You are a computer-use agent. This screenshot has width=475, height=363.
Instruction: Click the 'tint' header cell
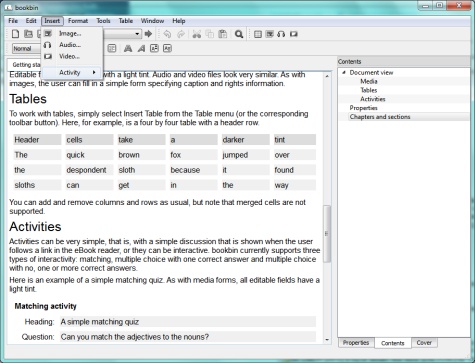tap(295, 140)
